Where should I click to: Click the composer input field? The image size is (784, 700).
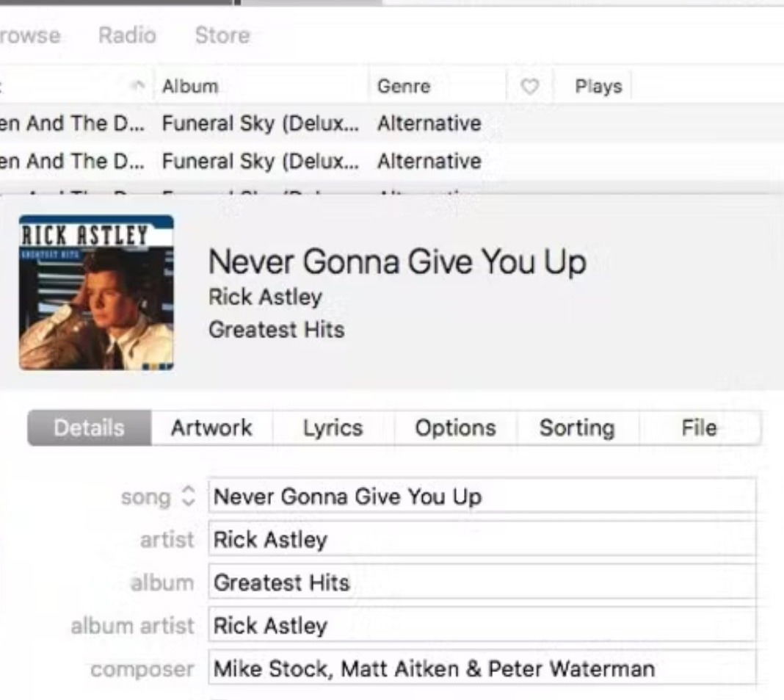tap(482, 668)
